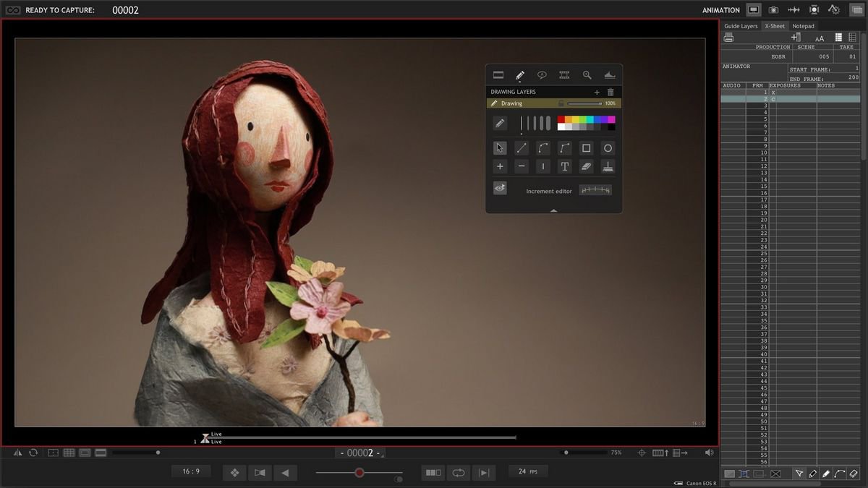Switch to the Cinematography camera workspace
This screenshot has height=488, width=868.
[773, 10]
